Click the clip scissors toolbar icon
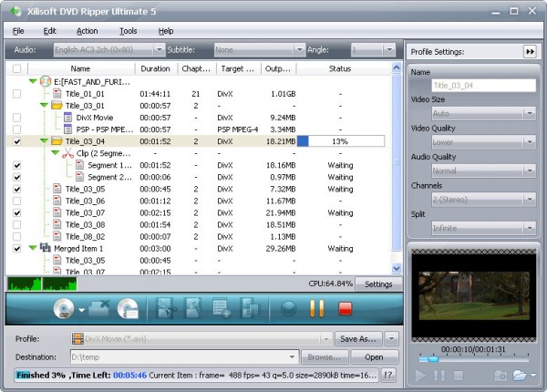 point(166,309)
